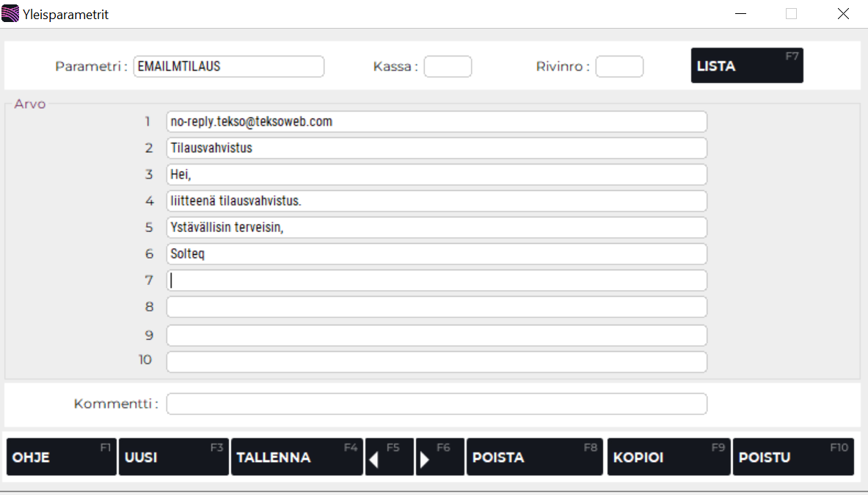Click the empty row 10 value field
The width and height of the screenshot is (868, 495).
[437, 361]
